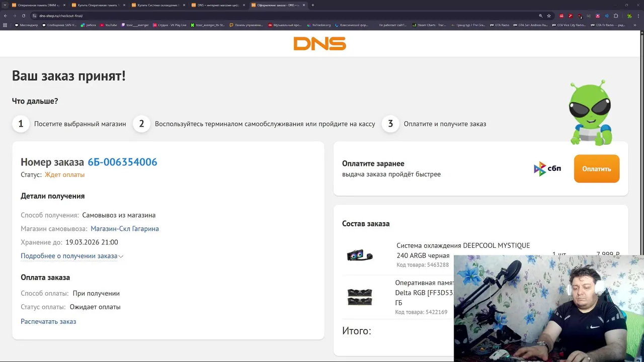This screenshot has height=362, width=644.
Task: Open the DEEPCOOL MYSTIQUE cooler thumbnail
Action: click(360, 255)
